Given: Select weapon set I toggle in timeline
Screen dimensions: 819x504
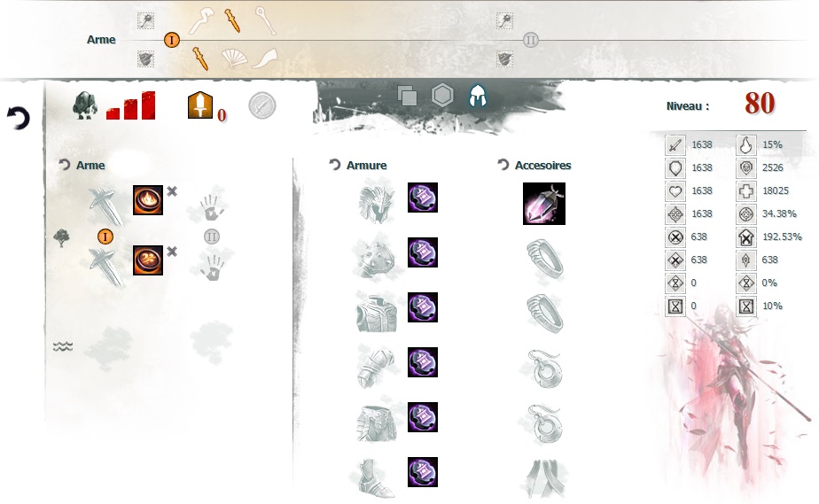Looking at the screenshot, I should (x=171, y=40).
